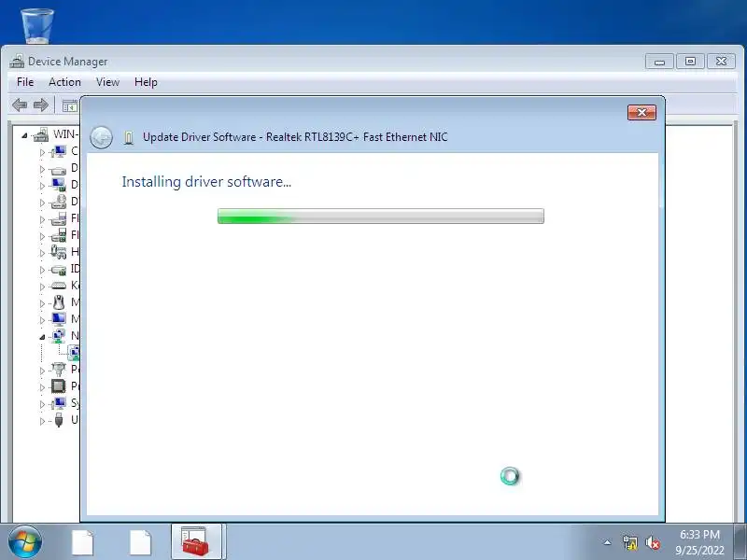Click the 'Installing driver software...' heading
The width and height of the screenshot is (747, 560).
click(206, 182)
